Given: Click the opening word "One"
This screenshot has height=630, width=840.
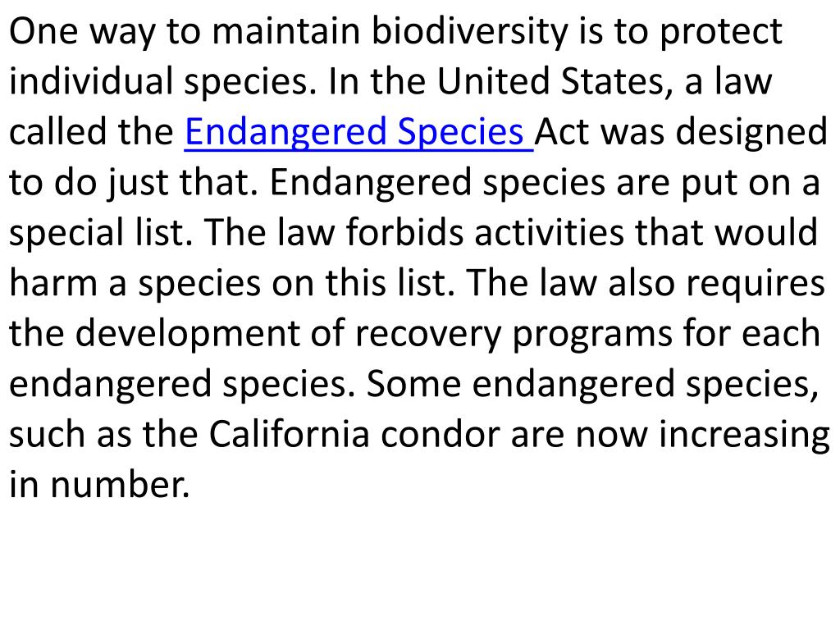Looking at the screenshot, I should tap(43, 32).
